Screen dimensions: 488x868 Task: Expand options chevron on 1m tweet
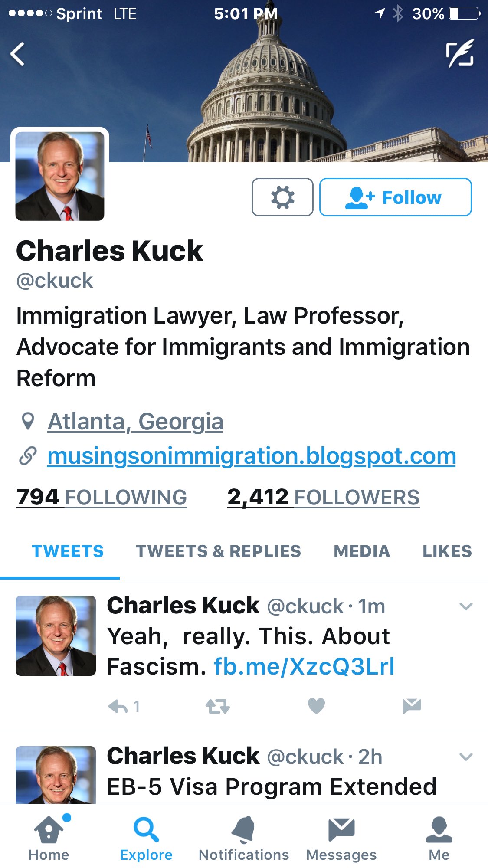[466, 606]
